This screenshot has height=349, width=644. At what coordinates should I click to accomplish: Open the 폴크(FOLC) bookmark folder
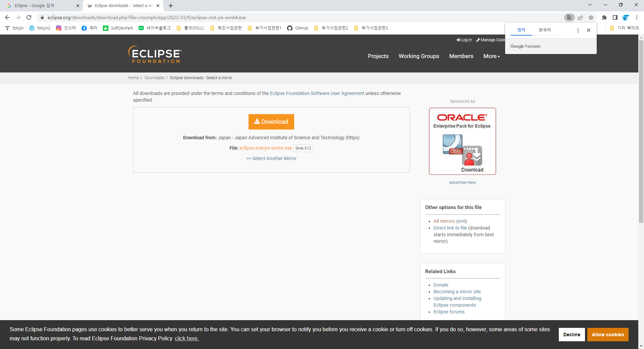pos(191,28)
